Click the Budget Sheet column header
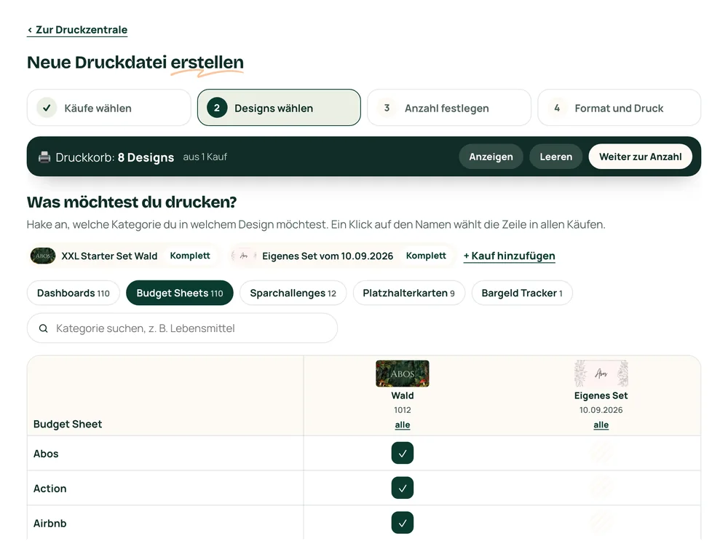The height and width of the screenshot is (560, 728). tap(68, 424)
